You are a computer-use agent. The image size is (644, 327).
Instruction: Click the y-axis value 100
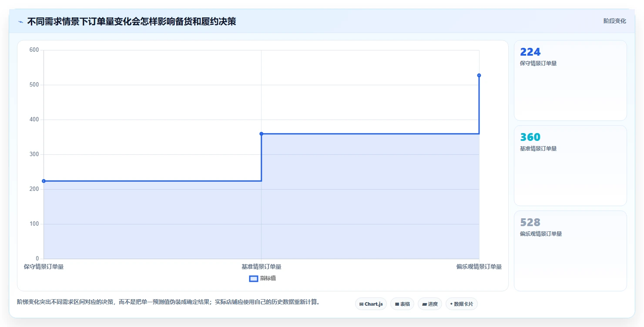tap(34, 224)
